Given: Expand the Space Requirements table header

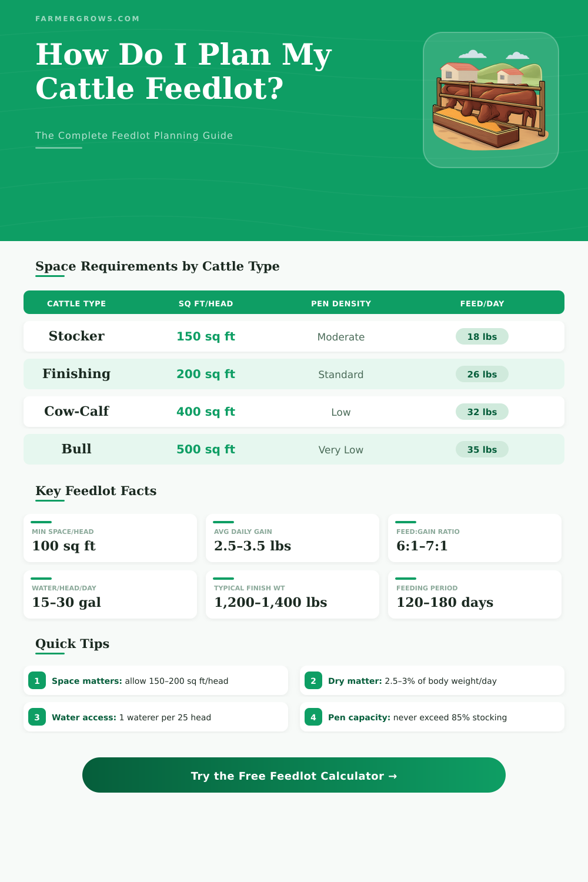Looking at the screenshot, I should (294, 302).
